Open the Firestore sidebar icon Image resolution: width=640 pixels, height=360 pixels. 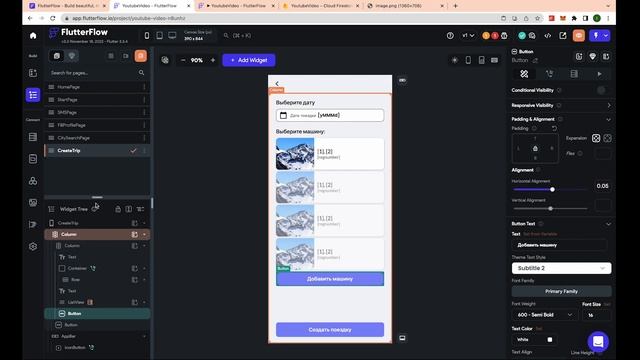tap(33, 137)
